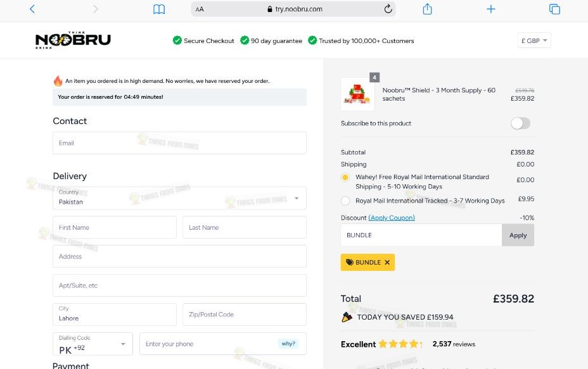Screen dimensions: 588x369
Task: Reload the page with refresh icon
Action: pos(388,9)
